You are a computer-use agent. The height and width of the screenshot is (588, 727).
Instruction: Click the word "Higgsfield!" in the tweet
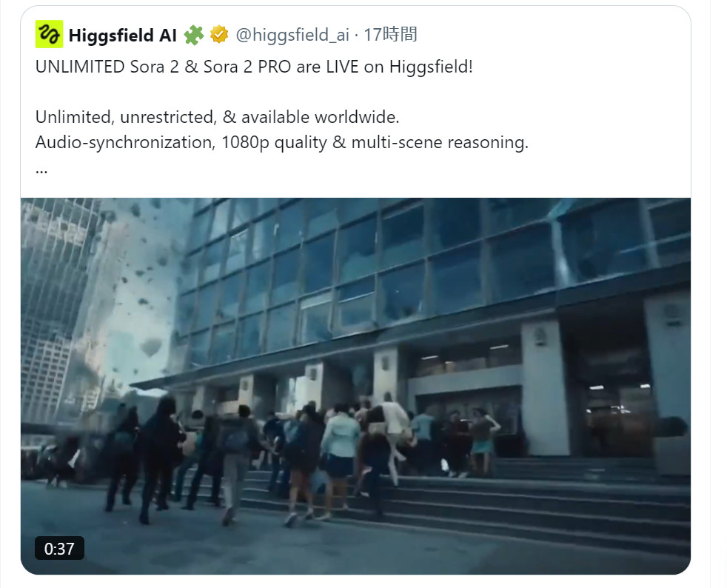(431, 67)
